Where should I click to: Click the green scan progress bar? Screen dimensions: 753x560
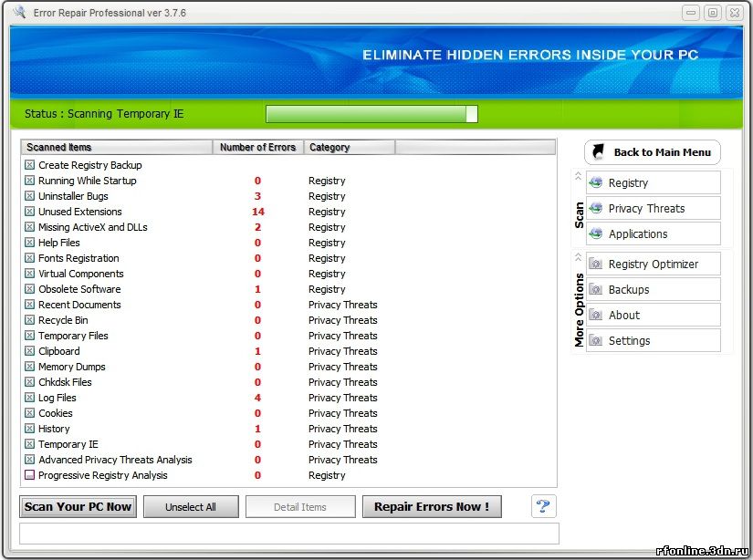pyautogui.click(x=371, y=114)
